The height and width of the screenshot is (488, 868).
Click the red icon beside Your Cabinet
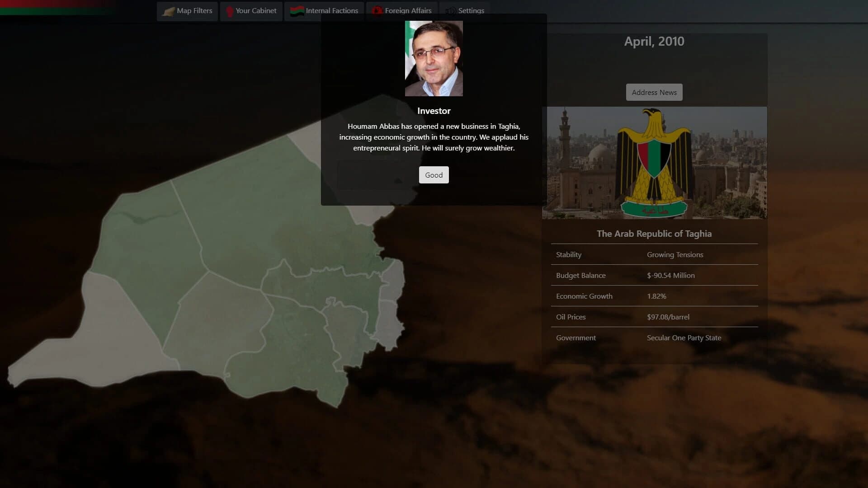pos(230,11)
